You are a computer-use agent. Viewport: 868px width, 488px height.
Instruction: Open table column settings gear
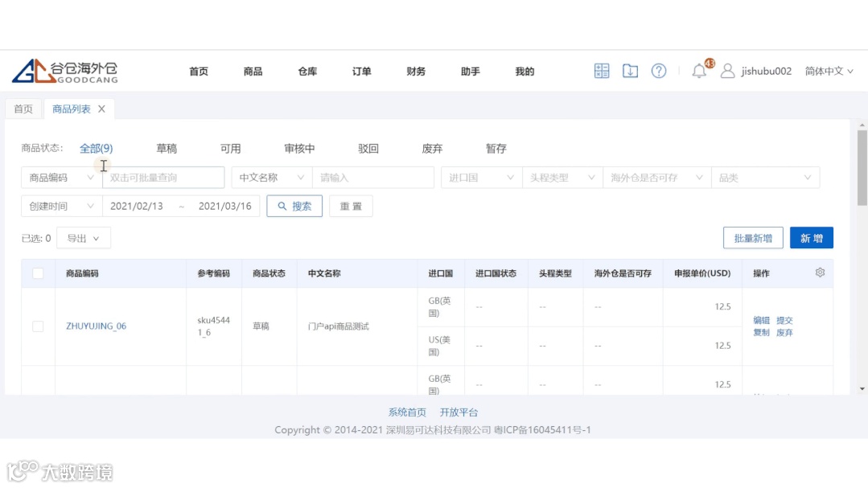click(x=820, y=273)
